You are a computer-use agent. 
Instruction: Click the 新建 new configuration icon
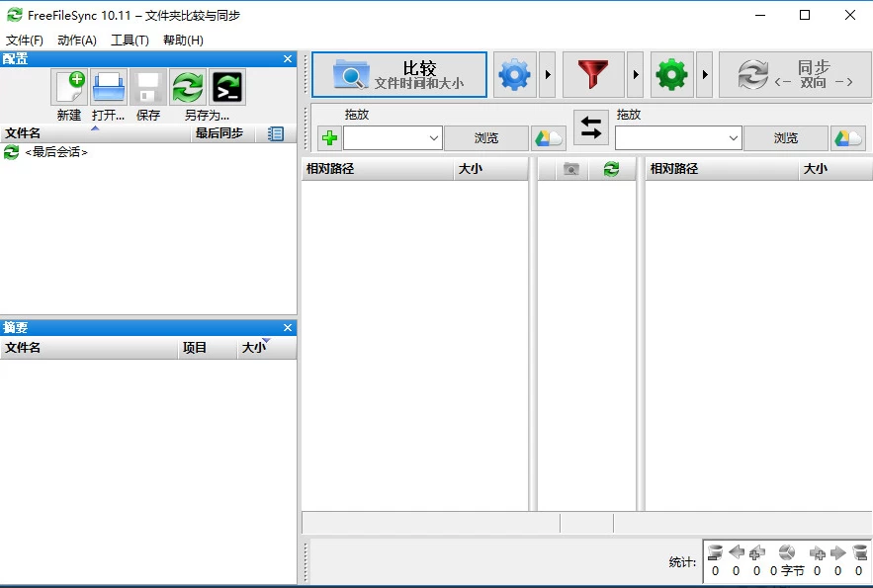[69, 88]
